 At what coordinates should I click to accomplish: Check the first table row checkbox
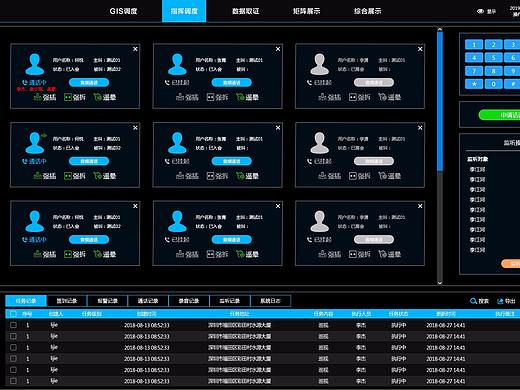tap(13, 325)
